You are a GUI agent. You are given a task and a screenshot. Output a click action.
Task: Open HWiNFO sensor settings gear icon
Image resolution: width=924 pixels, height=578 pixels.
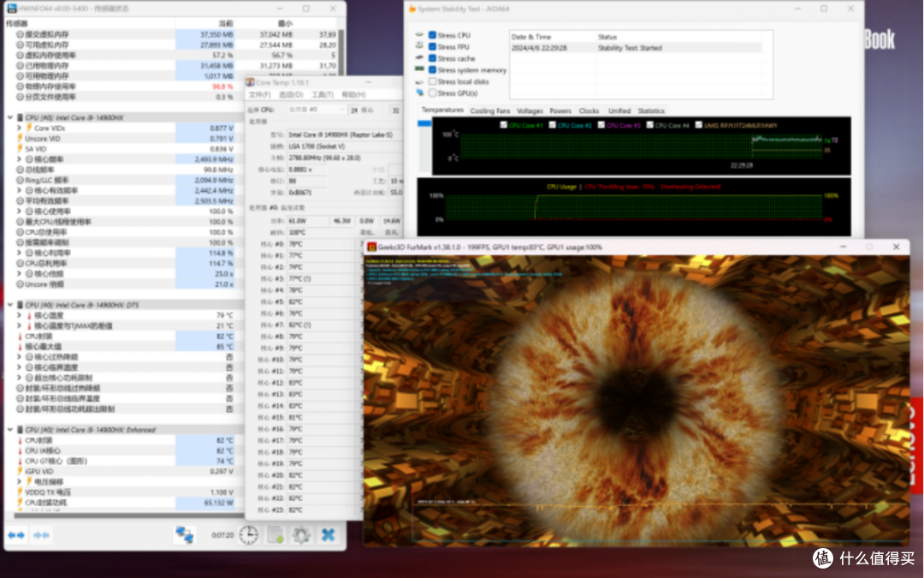tap(301, 535)
